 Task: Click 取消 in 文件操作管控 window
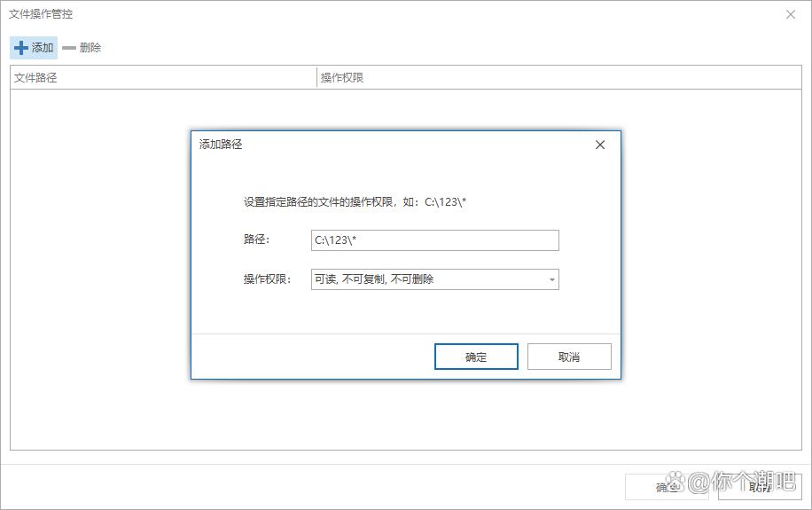tap(760, 487)
